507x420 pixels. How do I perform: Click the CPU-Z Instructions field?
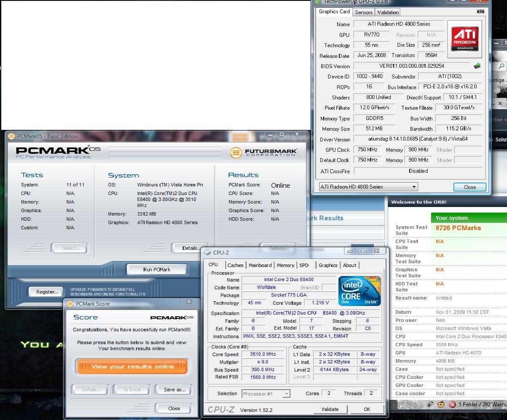(311, 336)
